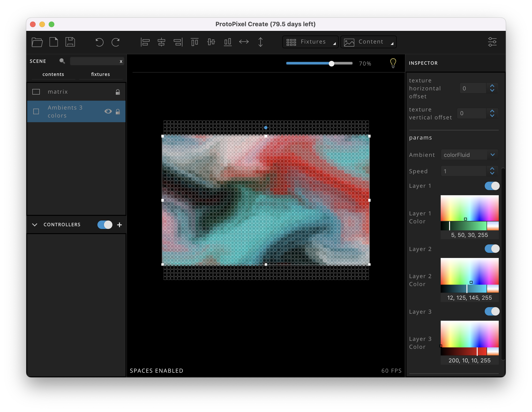Hide Ambients 3 colors via eye icon

(108, 111)
